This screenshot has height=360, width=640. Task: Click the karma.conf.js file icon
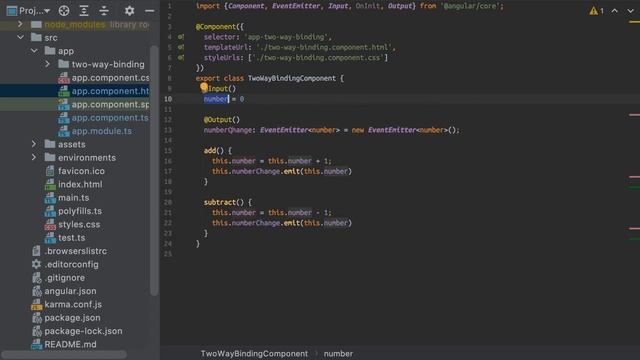[x=37, y=304]
